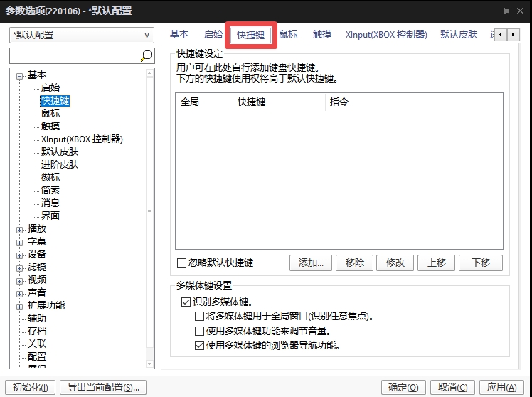Enable 忽略默认快捷键 checkbox
The image size is (532, 397).
click(x=181, y=263)
